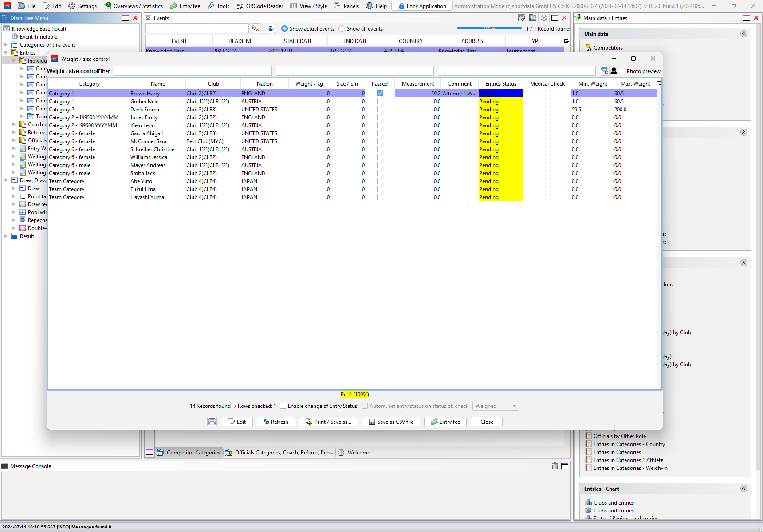Click the clear filter funnel icon
Viewport: 763px width, 532px height.
point(604,71)
